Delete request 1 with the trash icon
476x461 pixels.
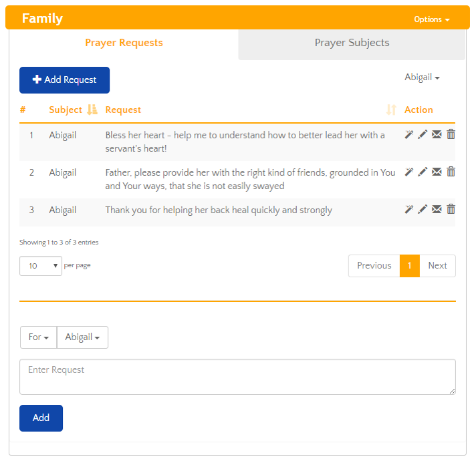click(x=451, y=134)
